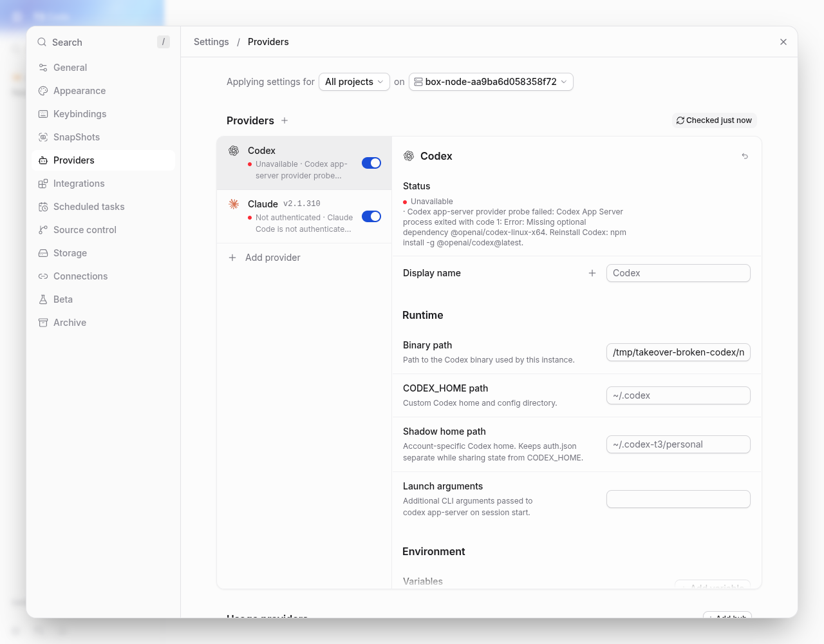Click the Connections link icon

(43, 276)
